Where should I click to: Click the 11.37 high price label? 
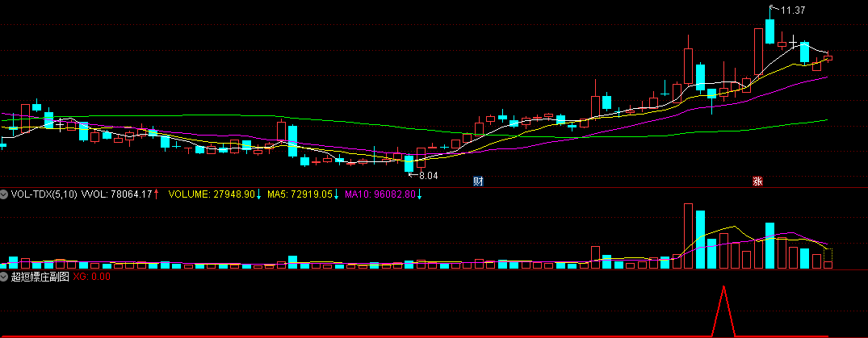click(x=793, y=10)
